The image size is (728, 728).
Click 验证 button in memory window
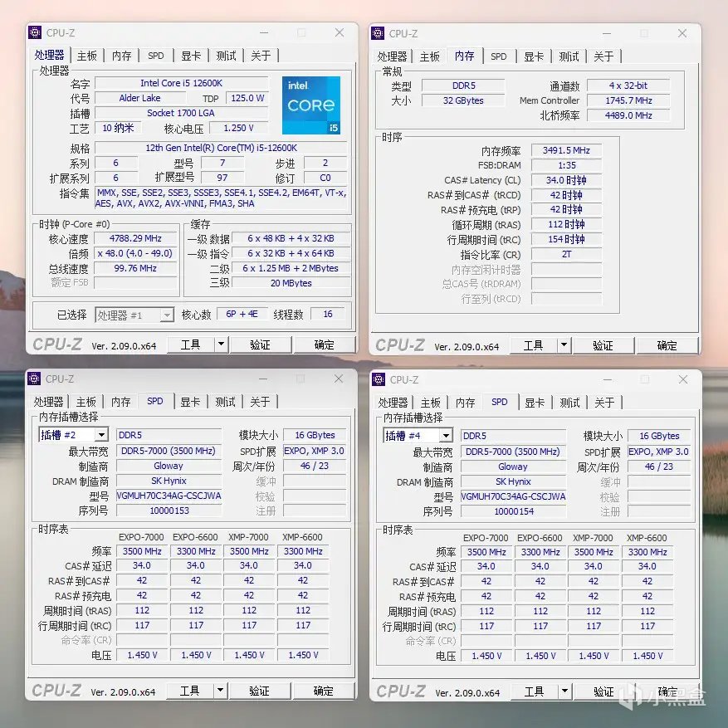pyautogui.click(x=603, y=345)
